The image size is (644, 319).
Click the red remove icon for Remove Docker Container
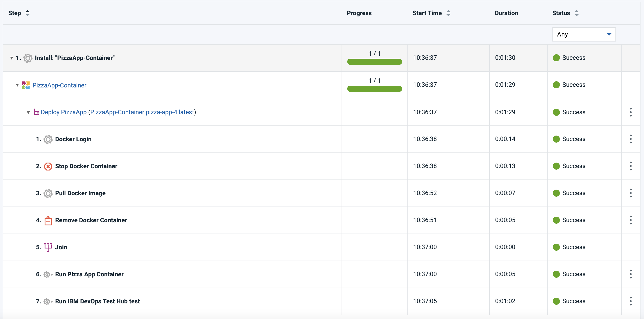coord(48,221)
